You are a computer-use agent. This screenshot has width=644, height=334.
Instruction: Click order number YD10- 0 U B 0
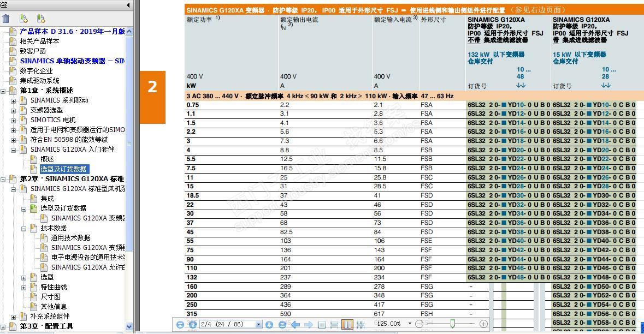pyautogui.click(x=508, y=105)
